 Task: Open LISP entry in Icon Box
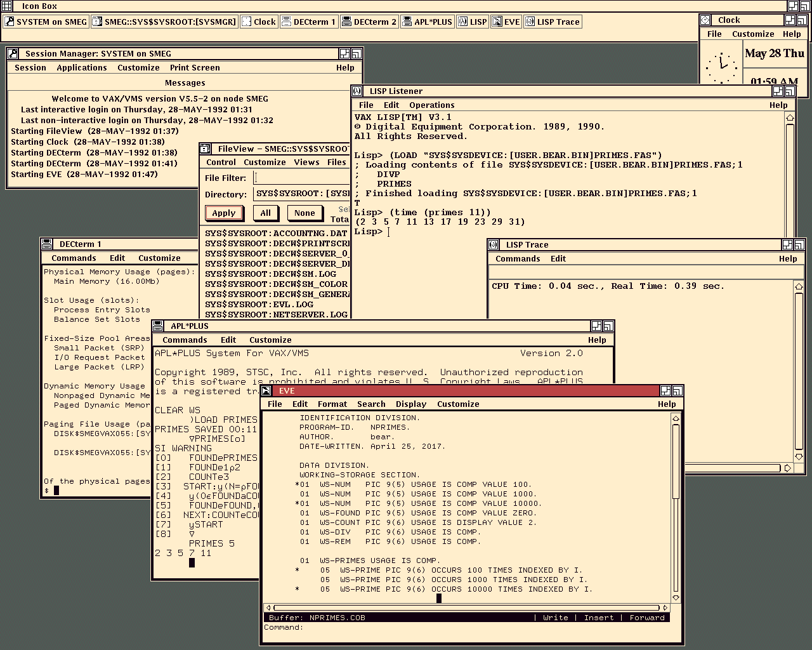(472, 22)
